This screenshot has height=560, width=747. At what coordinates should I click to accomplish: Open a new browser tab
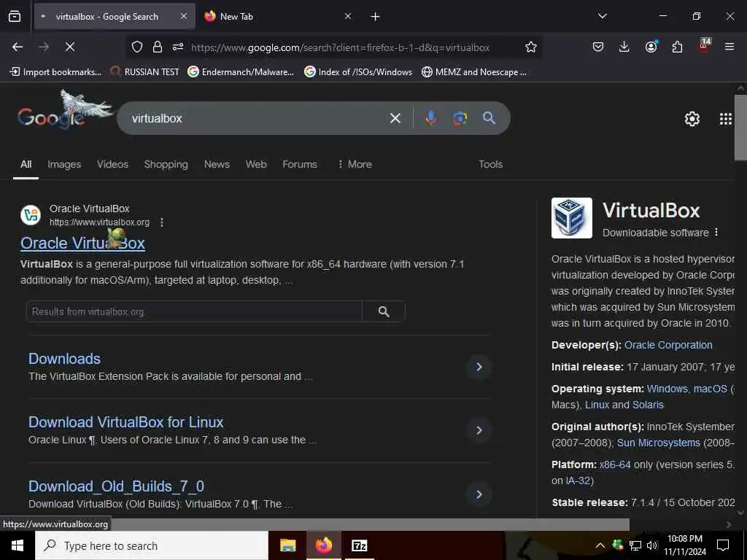(375, 17)
